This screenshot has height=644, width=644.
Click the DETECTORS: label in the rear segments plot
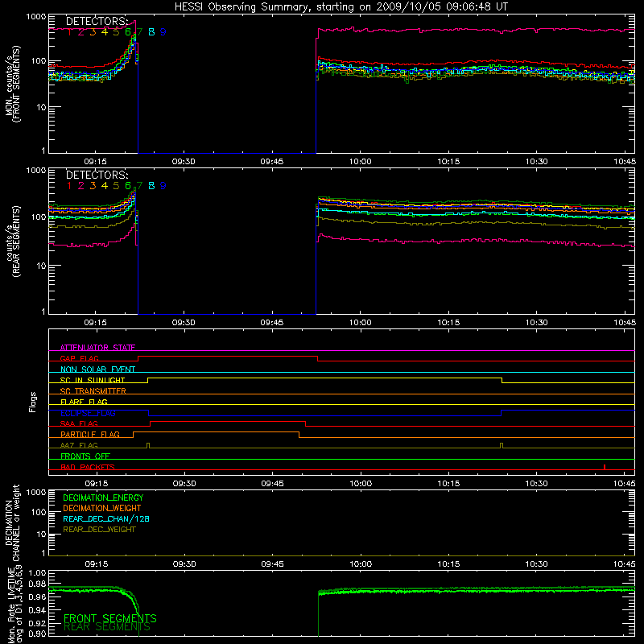tap(97, 175)
